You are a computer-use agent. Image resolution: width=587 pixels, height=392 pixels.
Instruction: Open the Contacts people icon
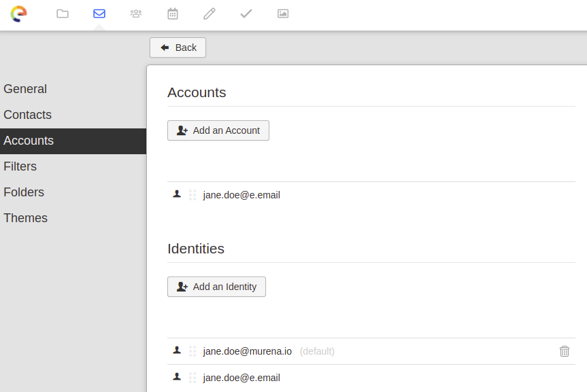point(135,13)
